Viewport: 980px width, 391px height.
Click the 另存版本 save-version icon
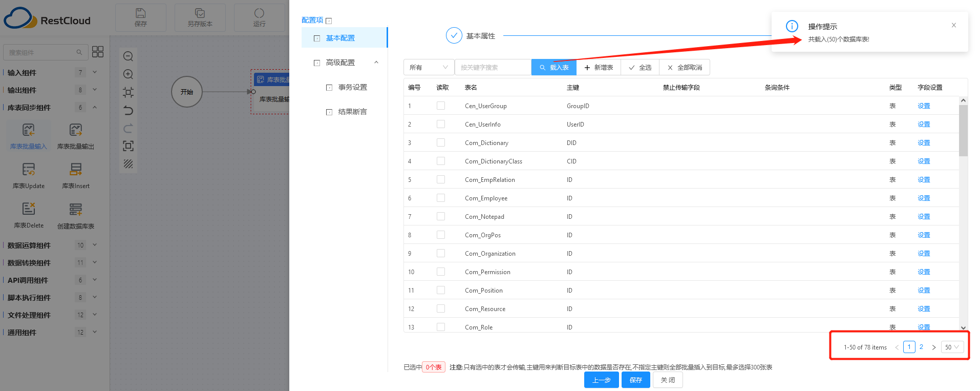200,13
